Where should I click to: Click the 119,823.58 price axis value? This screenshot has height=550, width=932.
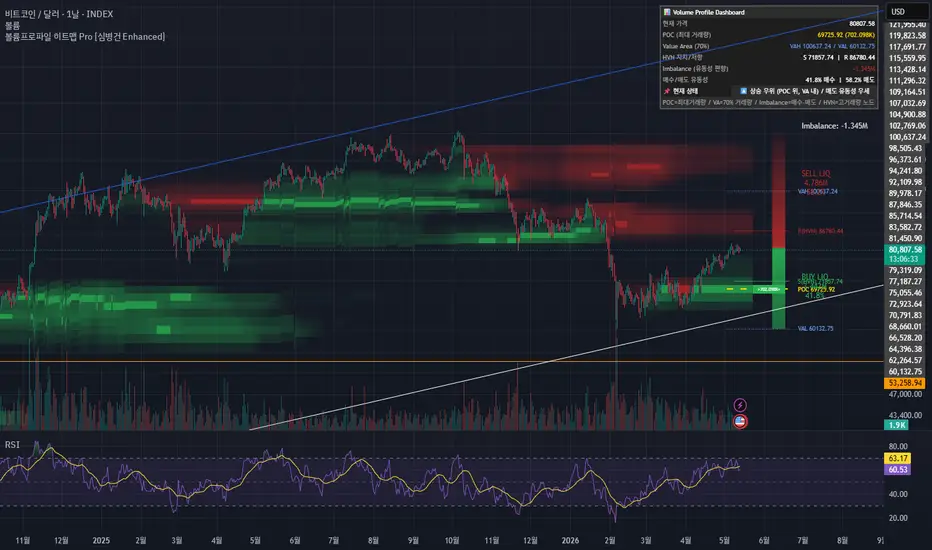click(907, 36)
